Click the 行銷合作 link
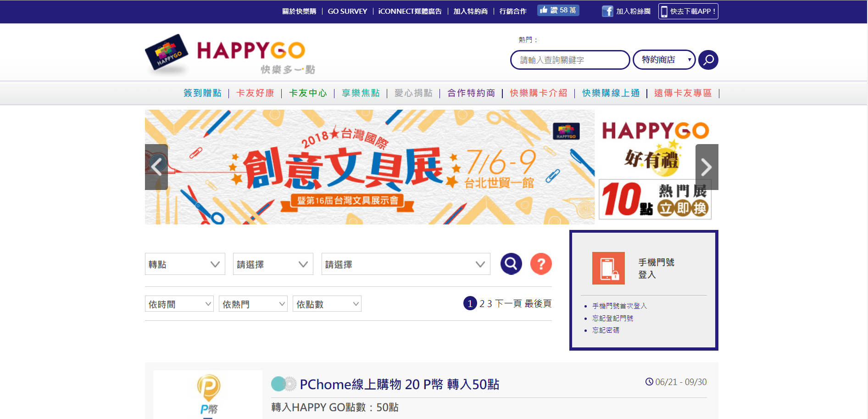 513,11
